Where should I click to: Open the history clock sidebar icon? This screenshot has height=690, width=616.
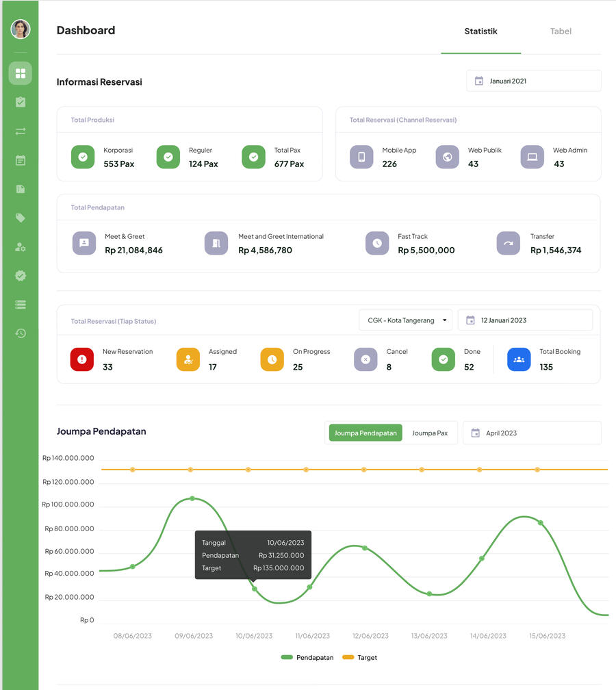click(x=21, y=333)
